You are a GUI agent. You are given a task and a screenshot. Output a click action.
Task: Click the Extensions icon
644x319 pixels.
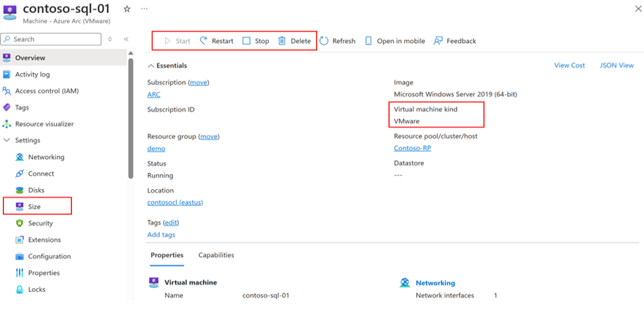[x=19, y=240]
